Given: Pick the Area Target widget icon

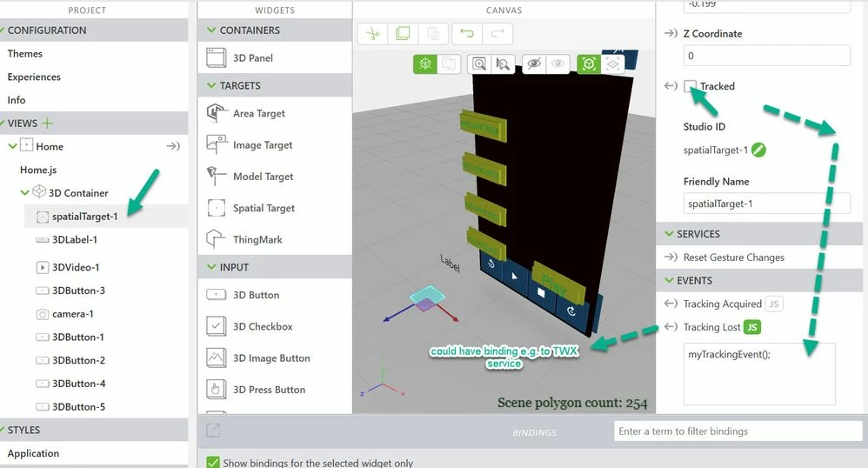Looking at the screenshot, I should pos(216,113).
